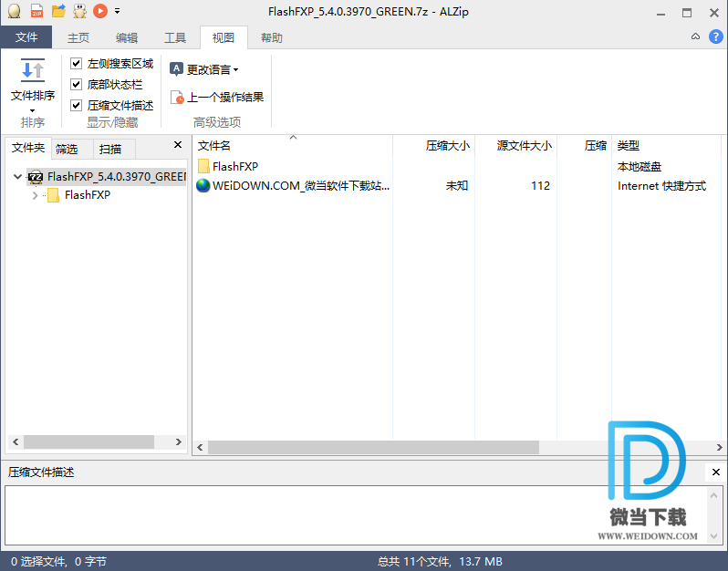
Task: Click the Internet 快捷方式 type cell
Action: 661,186
